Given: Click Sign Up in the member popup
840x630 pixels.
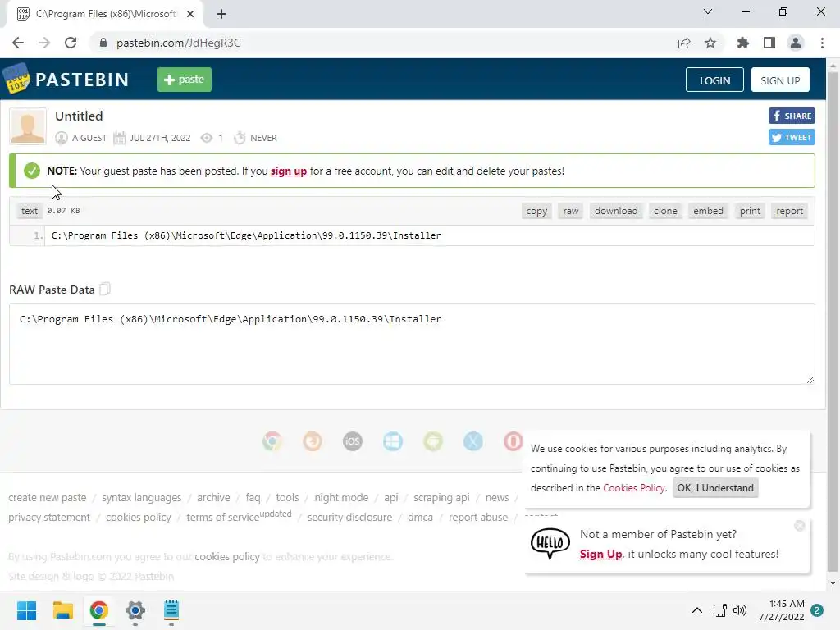Looking at the screenshot, I should [x=600, y=554].
